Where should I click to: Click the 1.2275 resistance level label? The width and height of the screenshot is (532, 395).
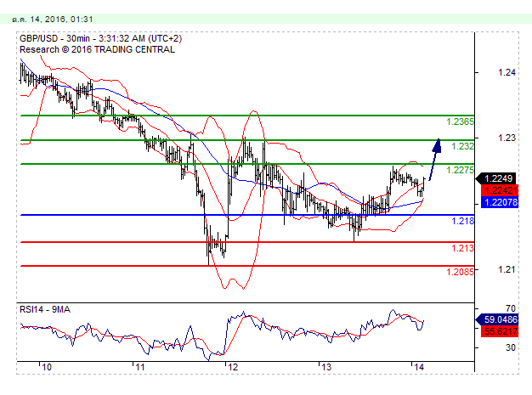pyautogui.click(x=460, y=170)
